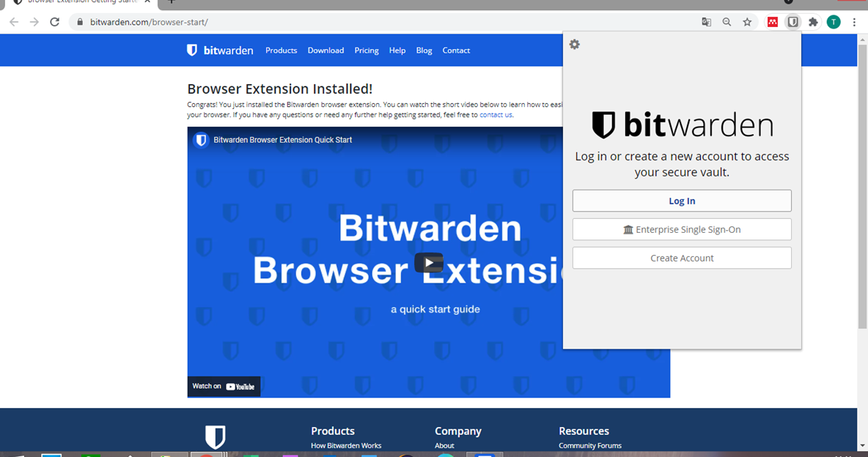Image resolution: width=868 pixels, height=457 pixels.
Task: Click the Products footer heading
Action: (333, 431)
